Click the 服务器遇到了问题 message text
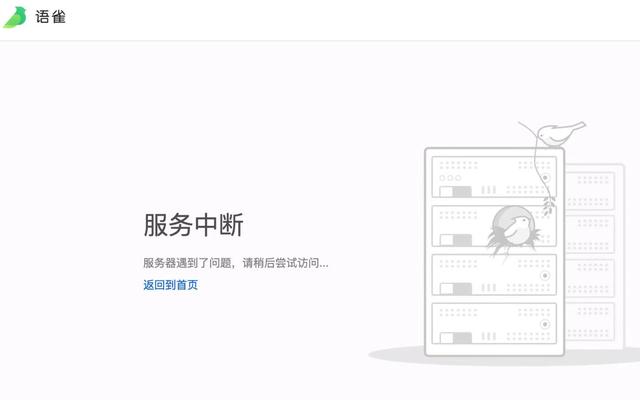This screenshot has width=640, height=400. tap(236, 263)
